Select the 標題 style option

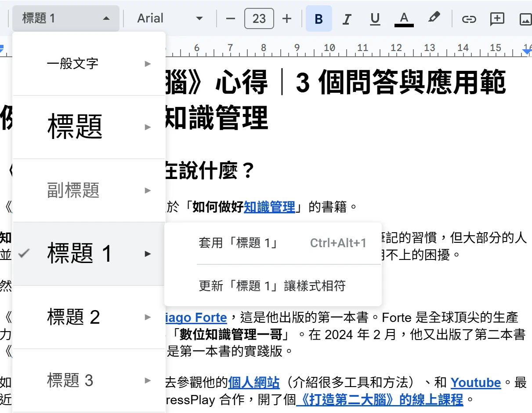click(89, 127)
